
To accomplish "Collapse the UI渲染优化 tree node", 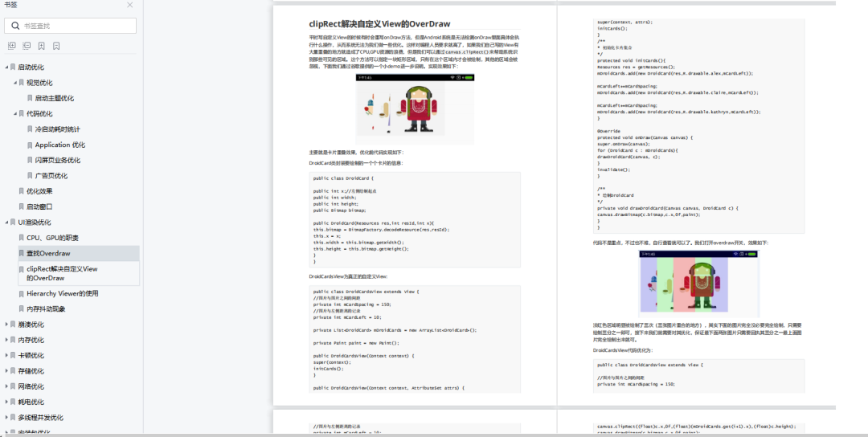I will (6, 222).
